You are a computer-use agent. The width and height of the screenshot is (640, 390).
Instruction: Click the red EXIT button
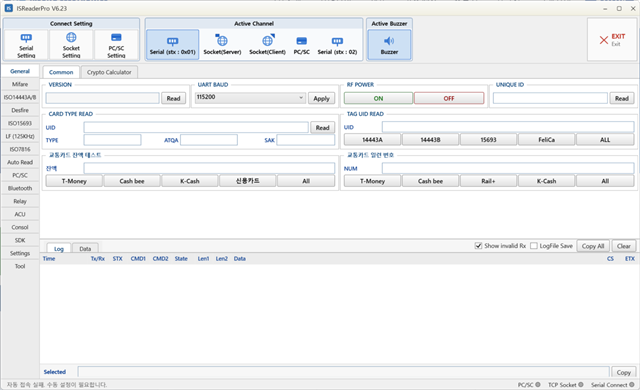(x=612, y=40)
